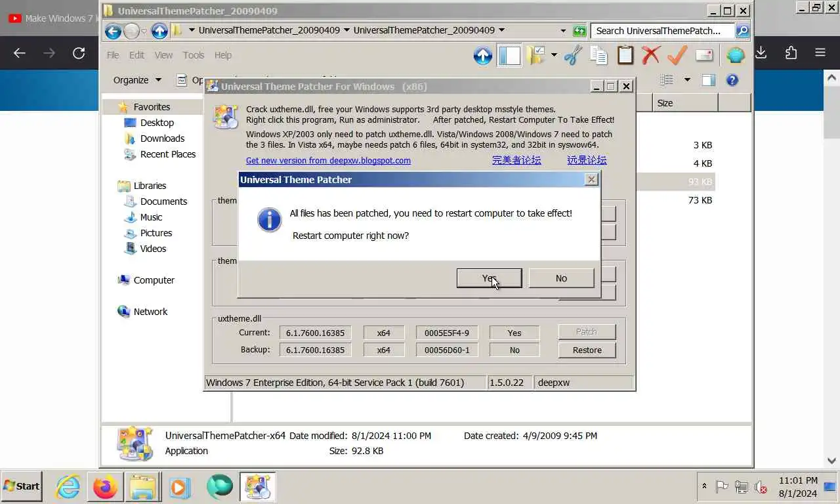
Task: Expand dropdown after last address bar breadcrumb
Action: point(501,30)
